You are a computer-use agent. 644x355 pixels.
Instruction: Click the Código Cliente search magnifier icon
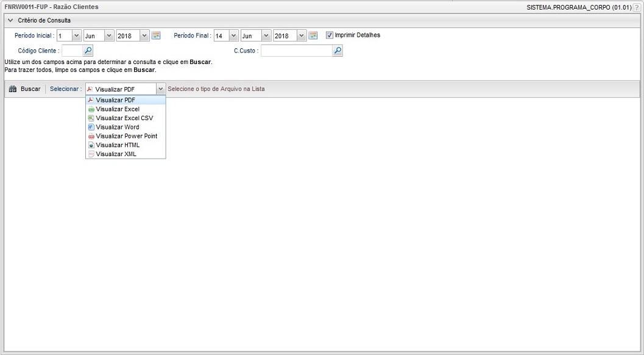coord(88,51)
